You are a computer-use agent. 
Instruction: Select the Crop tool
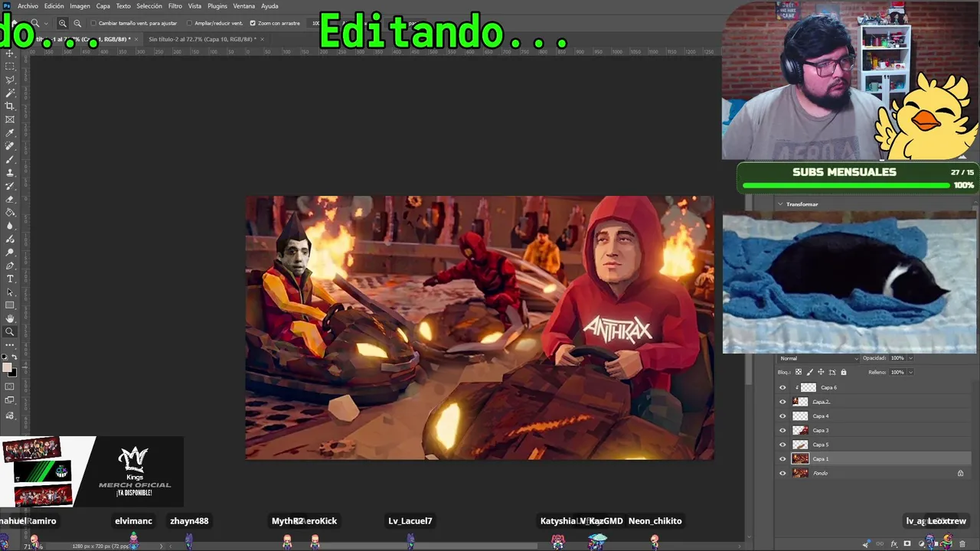tap(10, 106)
